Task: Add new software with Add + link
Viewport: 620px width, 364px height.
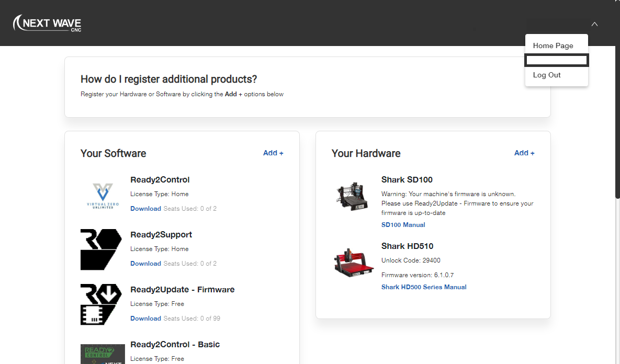Action: coord(273,153)
